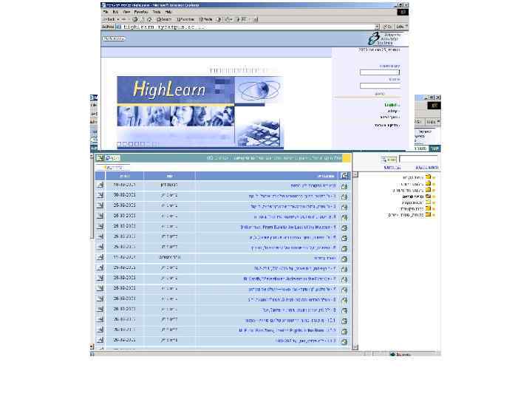The height and width of the screenshot is (399, 532).
Task: Click the HighLearn banner image
Action: [x=200, y=112]
